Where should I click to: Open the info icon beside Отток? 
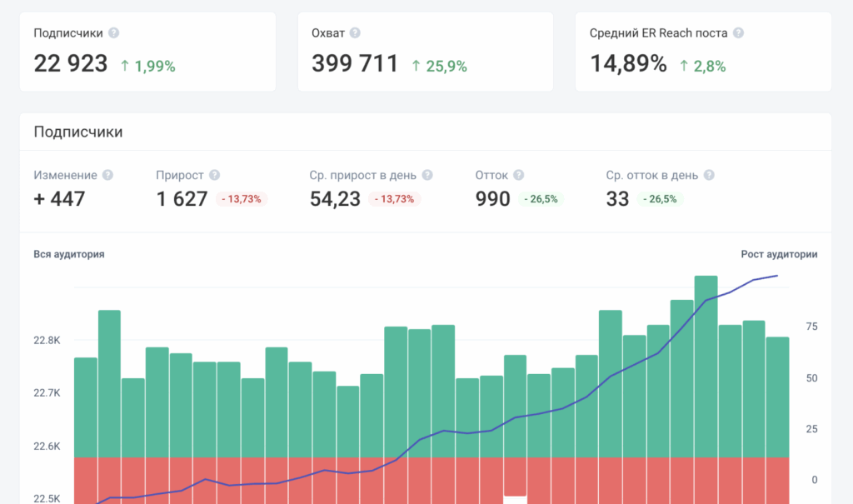point(519,176)
